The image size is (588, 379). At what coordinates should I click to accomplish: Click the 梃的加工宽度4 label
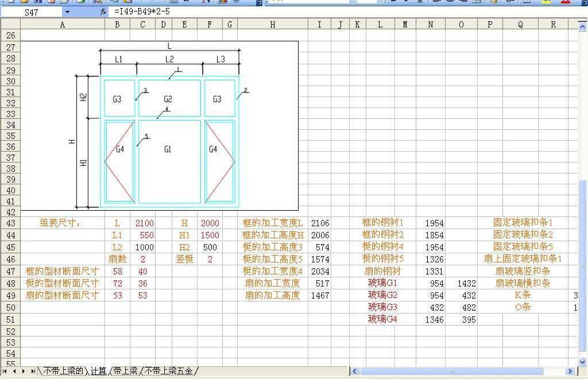click(x=273, y=271)
